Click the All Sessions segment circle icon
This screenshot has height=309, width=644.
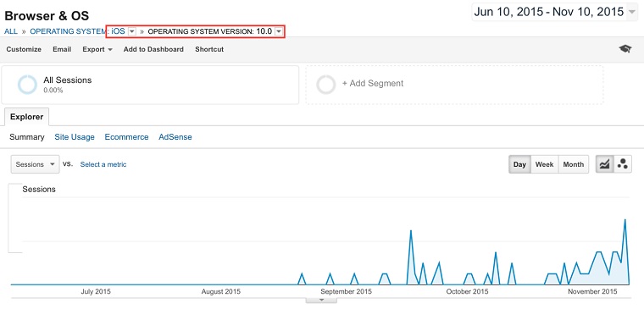(x=27, y=85)
